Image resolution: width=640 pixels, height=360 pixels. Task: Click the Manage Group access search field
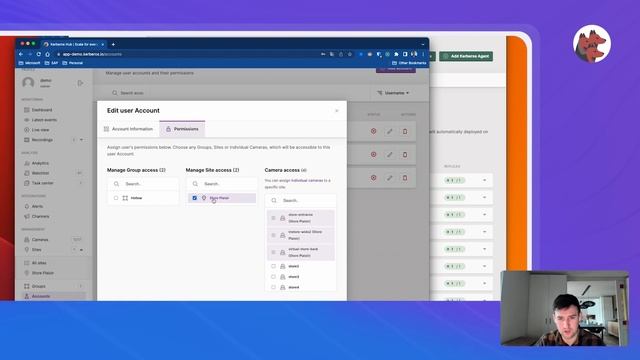[x=143, y=184]
